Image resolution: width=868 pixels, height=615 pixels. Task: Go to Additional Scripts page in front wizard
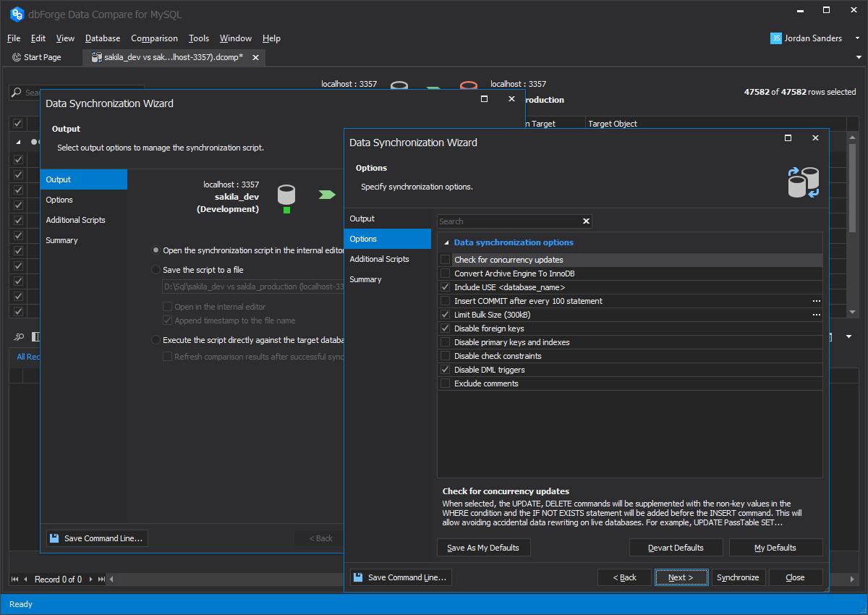click(388, 259)
